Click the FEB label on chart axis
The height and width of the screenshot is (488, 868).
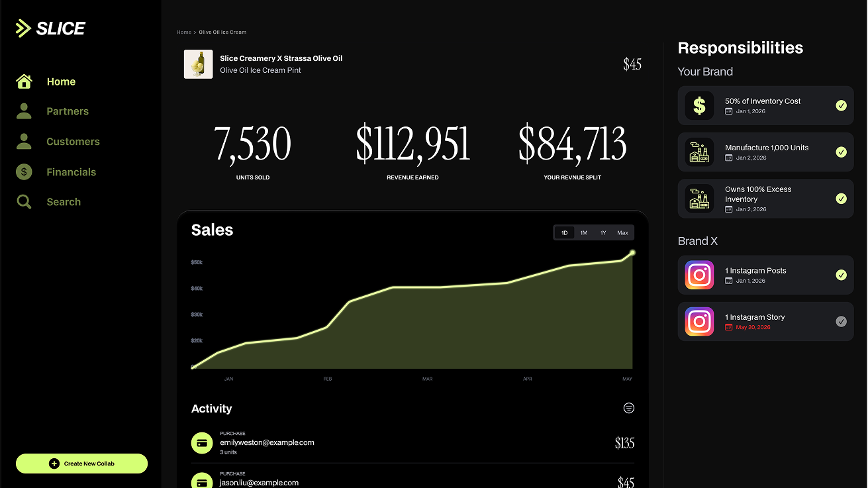328,379
